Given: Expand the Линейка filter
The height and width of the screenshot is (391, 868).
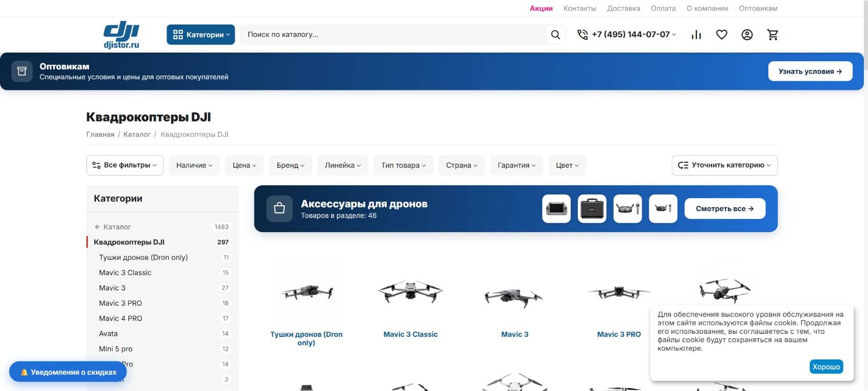Looking at the screenshot, I should click(343, 165).
